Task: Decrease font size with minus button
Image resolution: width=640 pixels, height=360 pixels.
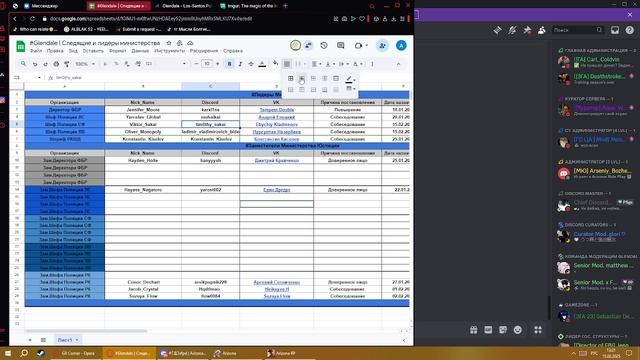Action: click(196, 64)
